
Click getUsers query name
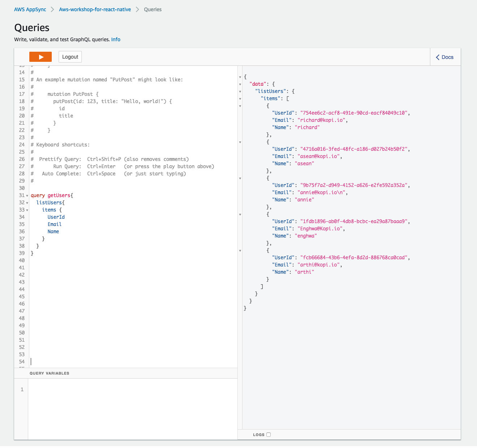click(x=59, y=195)
